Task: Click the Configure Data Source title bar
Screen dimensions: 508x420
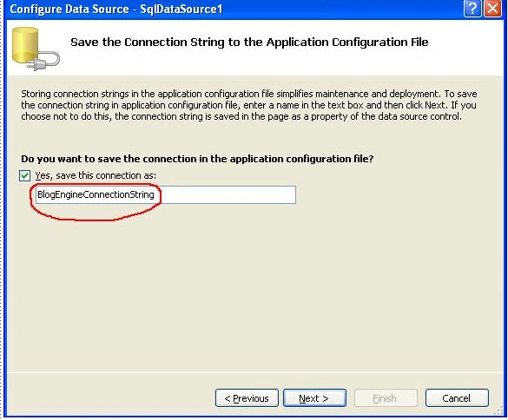Action: click(x=234, y=9)
